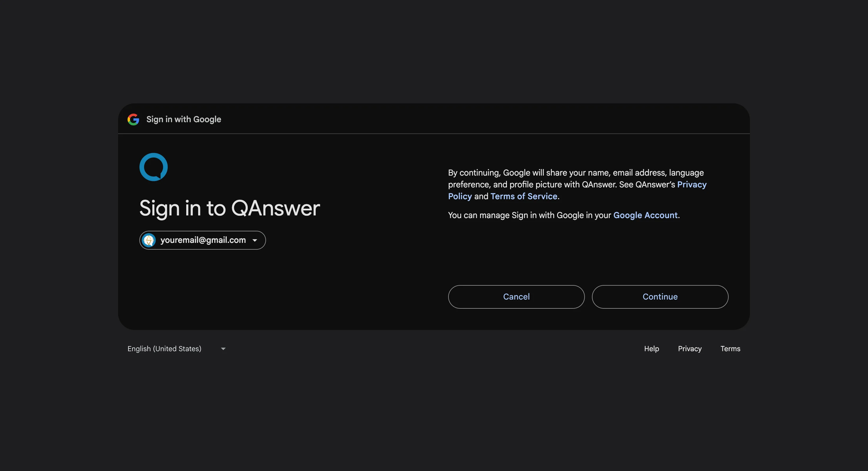This screenshot has width=868, height=471.
Task: Click the Cancel button
Action: (516, 297)
